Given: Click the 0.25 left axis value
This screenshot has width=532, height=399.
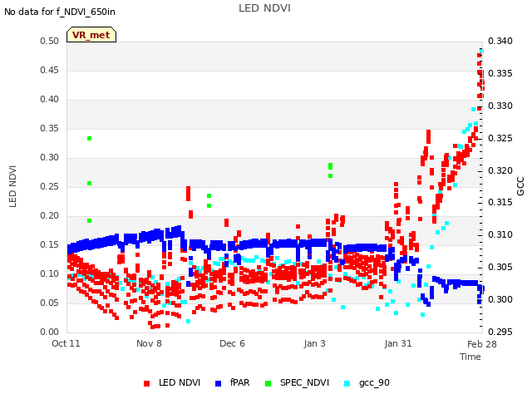Looking at the screenshot, I should point(49,187).
